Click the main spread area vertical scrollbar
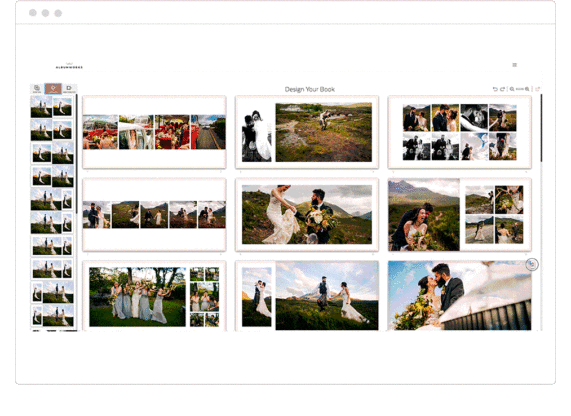The image size is (571, 416). [x=541, y=128]
